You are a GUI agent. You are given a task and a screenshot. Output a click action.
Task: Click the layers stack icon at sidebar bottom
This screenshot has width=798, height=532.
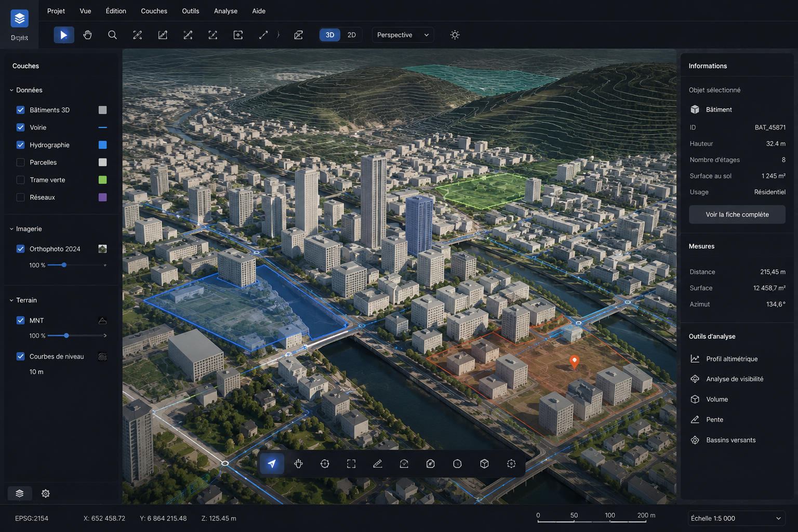pos(20,493)
